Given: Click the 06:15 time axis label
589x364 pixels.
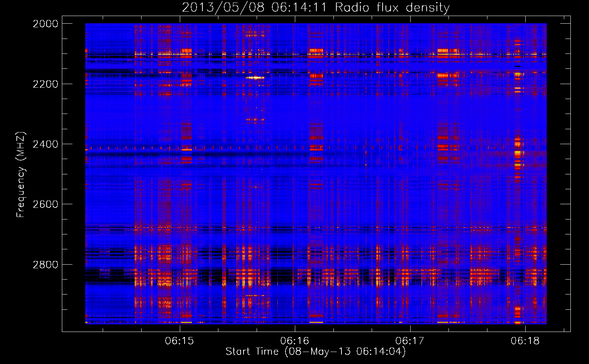Looking at the screenshot, I should [179, 341].
